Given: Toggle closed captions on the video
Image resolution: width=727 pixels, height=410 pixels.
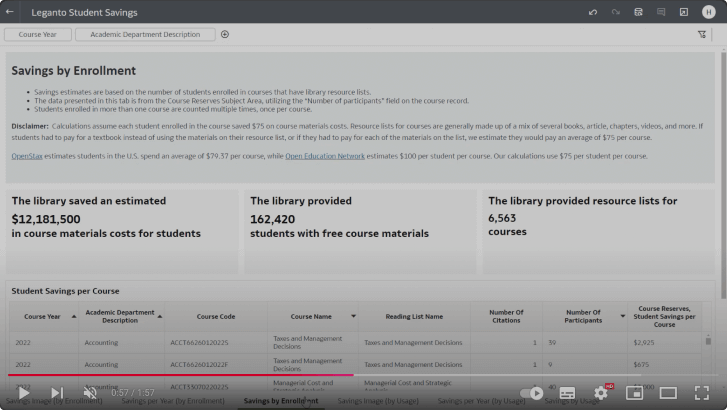Looking at the screenshot, I should click(566, 393).
